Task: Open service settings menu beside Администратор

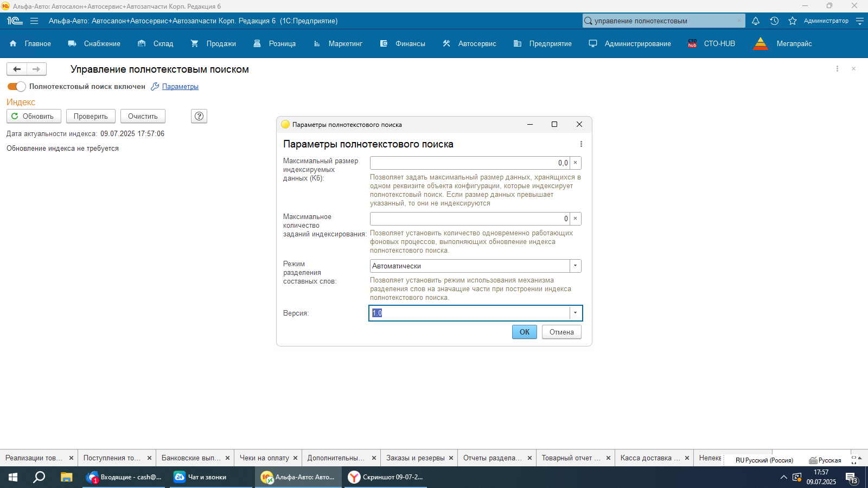Action: [x=860, y=21]
